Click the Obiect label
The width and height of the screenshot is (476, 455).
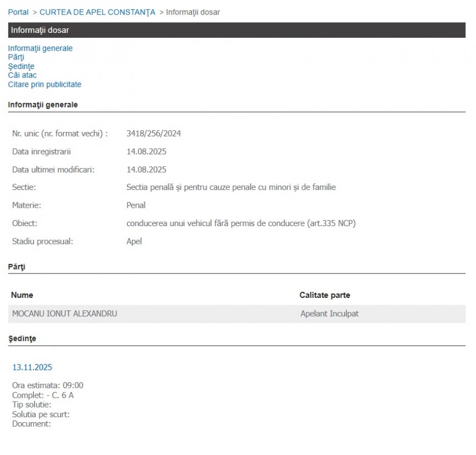(x=24, y=223)
